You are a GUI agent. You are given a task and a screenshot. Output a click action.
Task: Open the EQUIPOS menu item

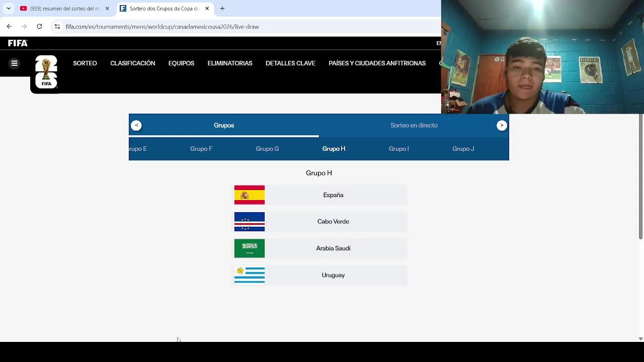click(x=181, y=63)
